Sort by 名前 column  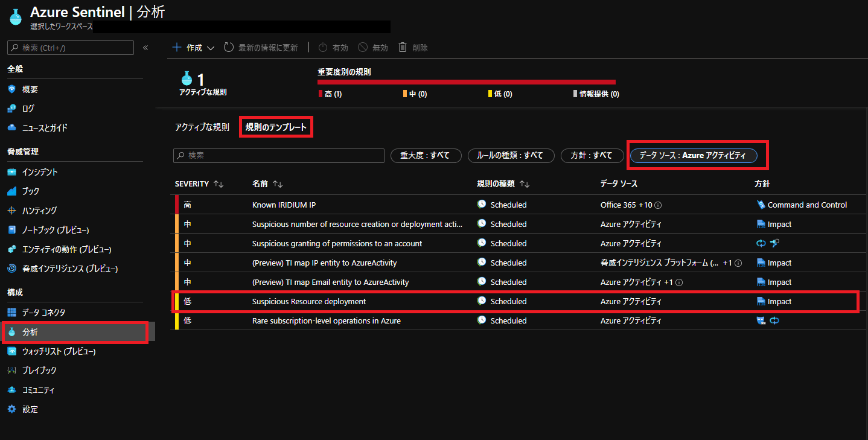point(267,183)
